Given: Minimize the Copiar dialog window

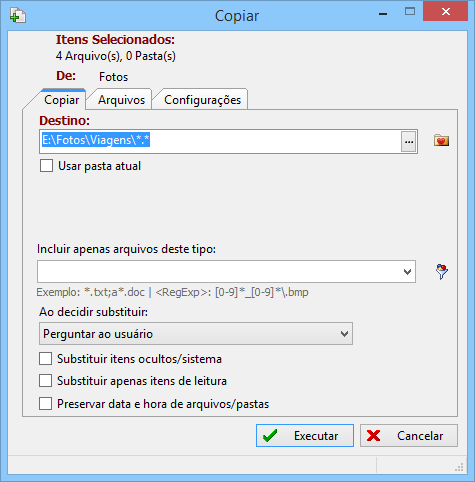Looking at the screenshot, I should (383, 14).
